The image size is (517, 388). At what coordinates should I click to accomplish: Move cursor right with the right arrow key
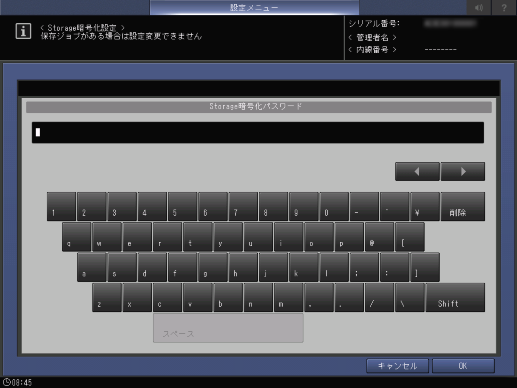tap(463, 172)
